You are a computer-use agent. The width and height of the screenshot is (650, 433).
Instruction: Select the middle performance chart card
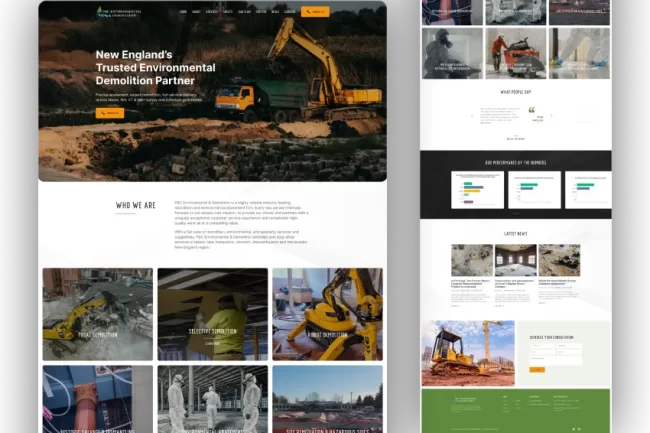[532, 189]
